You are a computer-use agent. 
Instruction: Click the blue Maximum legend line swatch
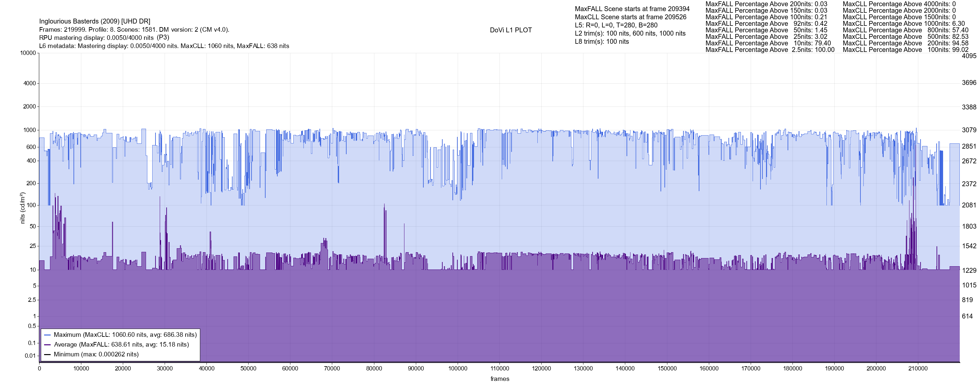(x=48, y=335)
